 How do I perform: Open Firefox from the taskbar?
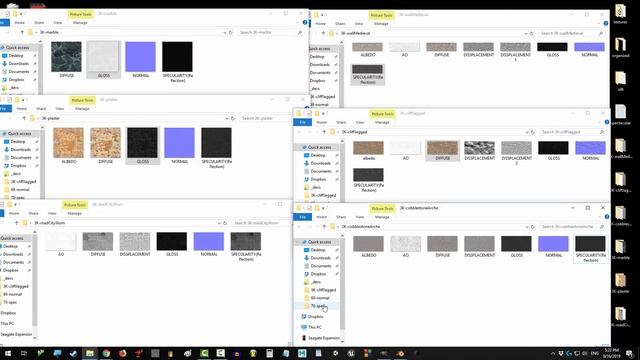point(122,353)
